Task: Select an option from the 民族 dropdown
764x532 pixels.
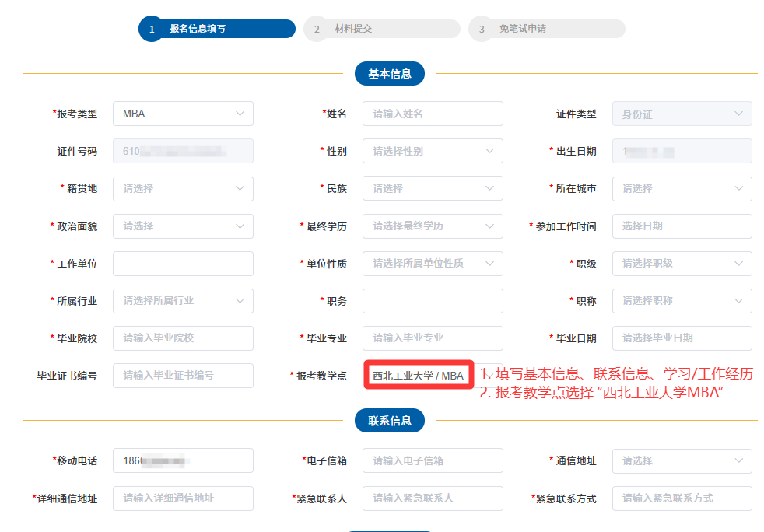Action: click(432, 187)
